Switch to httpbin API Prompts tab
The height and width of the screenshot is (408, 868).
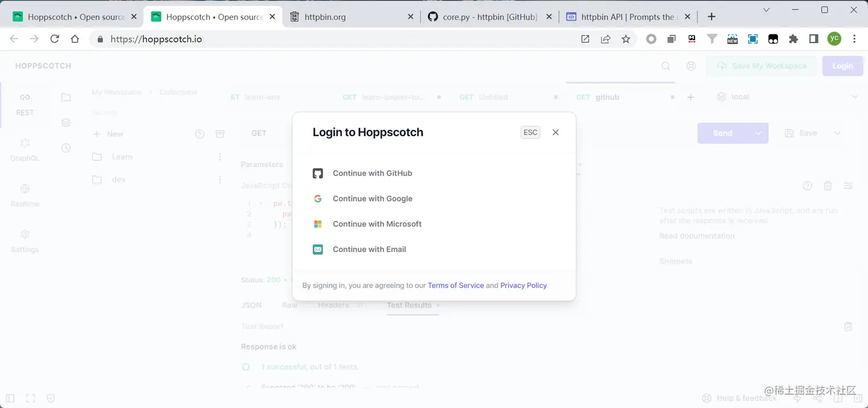click(629, 17)
